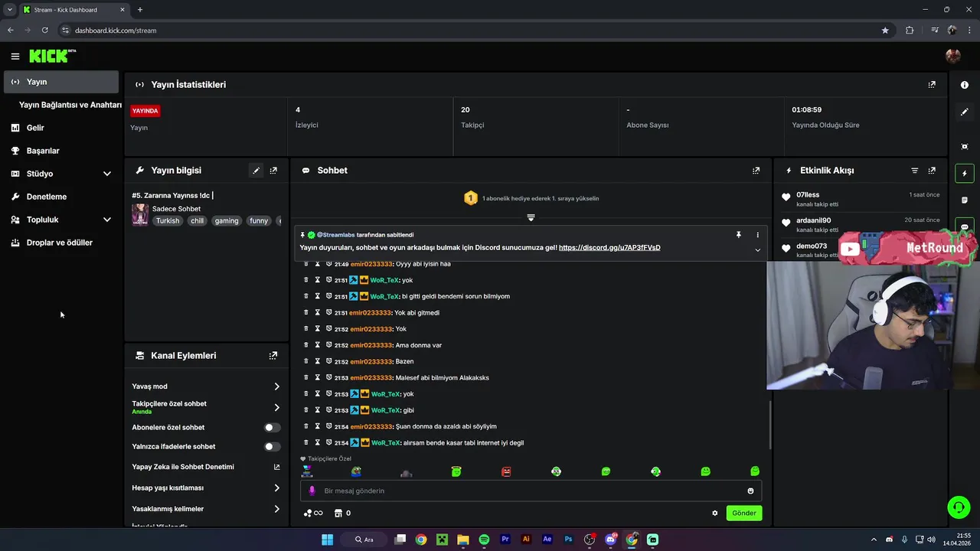Open the user avatar in the top header
Screen dimensions: 980x551
point(953,56)
